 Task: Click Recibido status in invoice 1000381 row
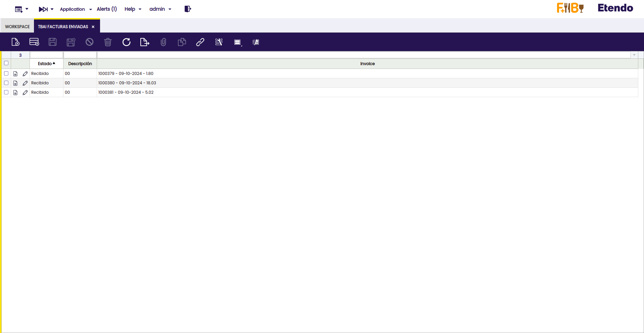[40, 92]
